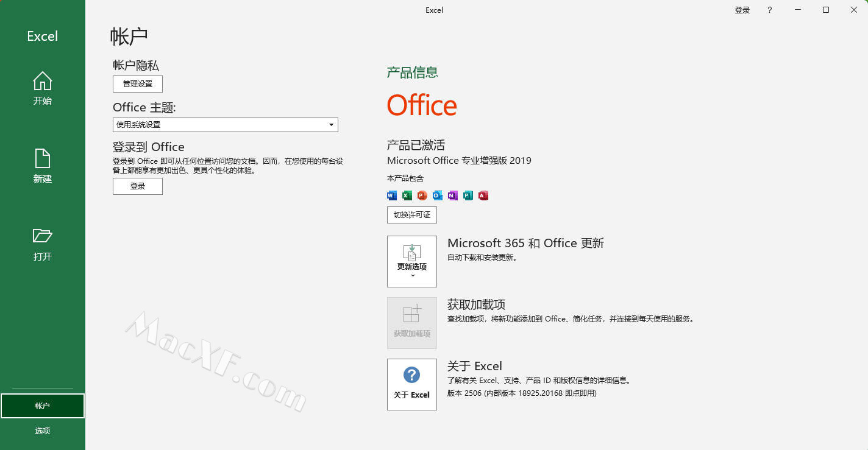The width and height of the screenshot is (868, 450).
Task: Maximize the Excel window
Action: 826,10
